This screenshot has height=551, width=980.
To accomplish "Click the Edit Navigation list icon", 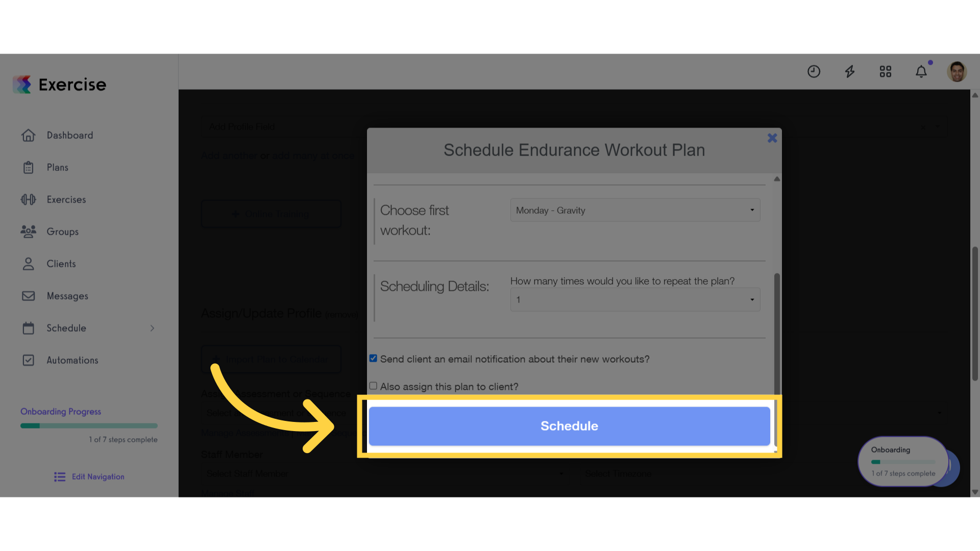I will coord(60,477).
